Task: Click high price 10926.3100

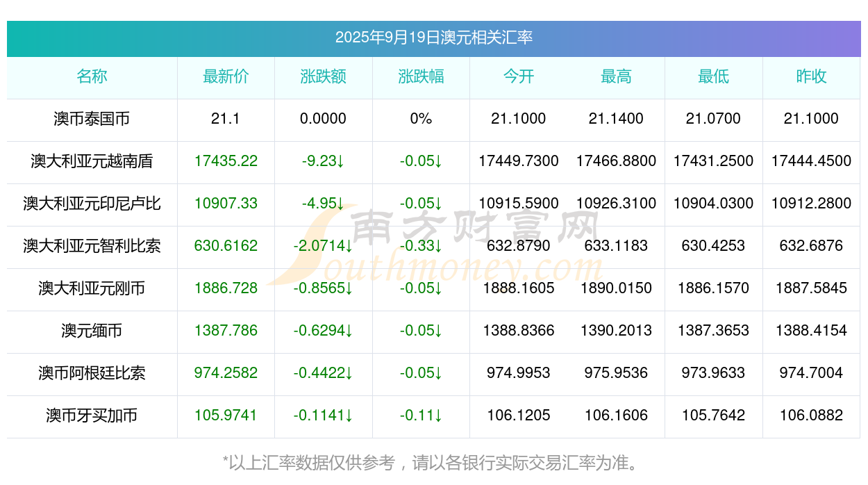Action: pos(616,204)
